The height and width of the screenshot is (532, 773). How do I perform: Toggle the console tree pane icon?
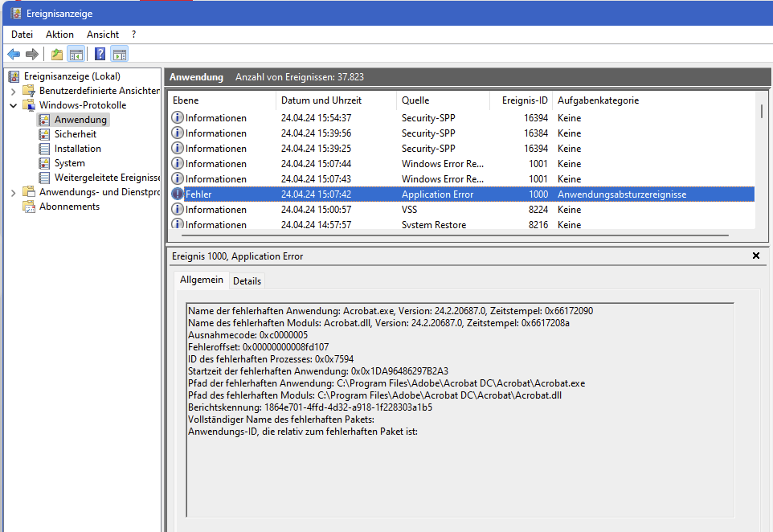pyautogui.click(x=76, y=55)
